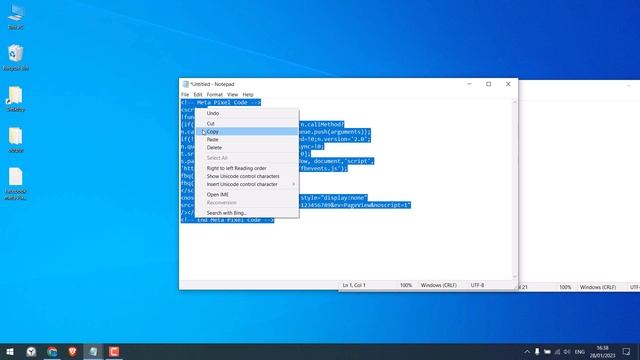Click the empty Notepad text area
The width and height of the screenshot is (640, 360).
click(345, 251)
